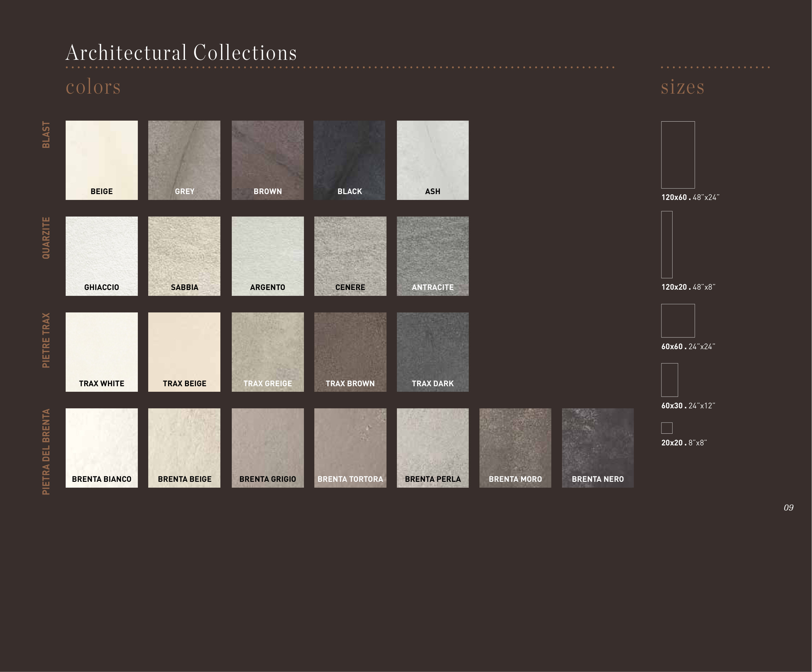Viewport: 812px width, 672px height.
Task: Choose the Brenta Nero swatch
Action: click(597, 448)
